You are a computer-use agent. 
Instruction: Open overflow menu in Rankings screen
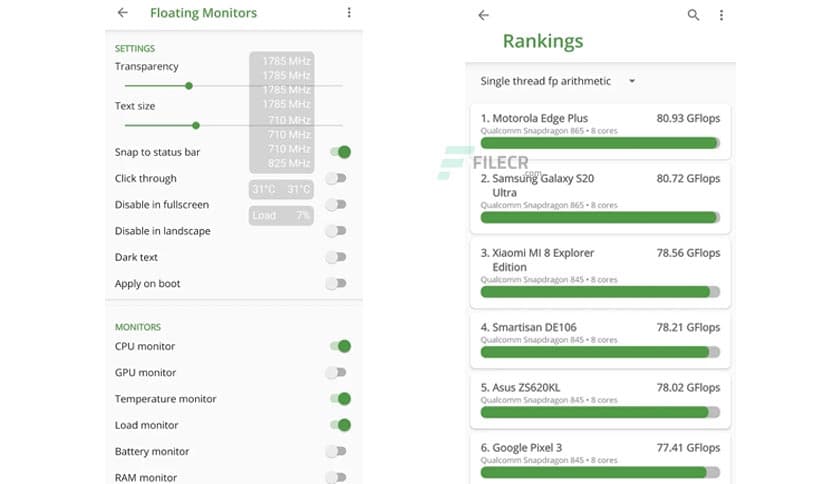(x=721, y=15)
